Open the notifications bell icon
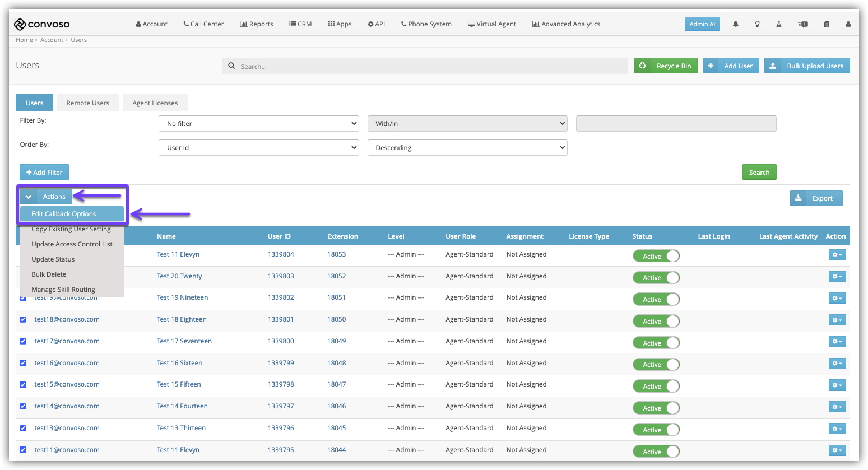This screenshot has height=470, width=868. [735, 24]
